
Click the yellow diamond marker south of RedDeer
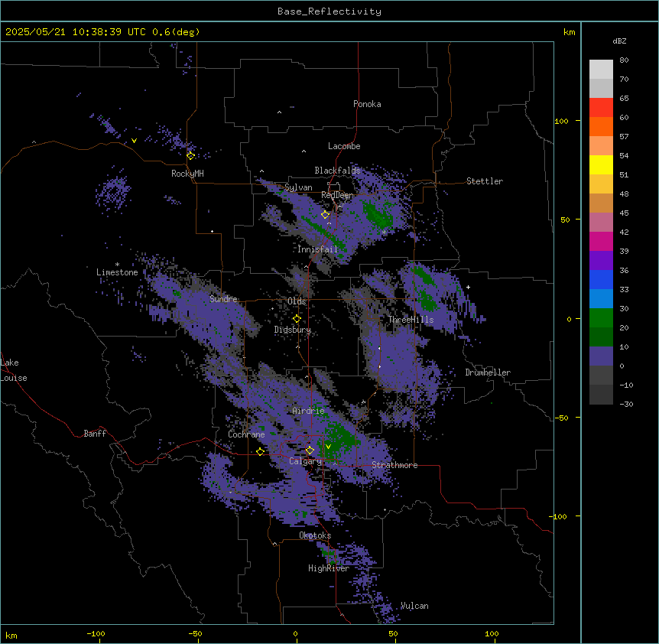pyautogui.click(x=325, y=215)
